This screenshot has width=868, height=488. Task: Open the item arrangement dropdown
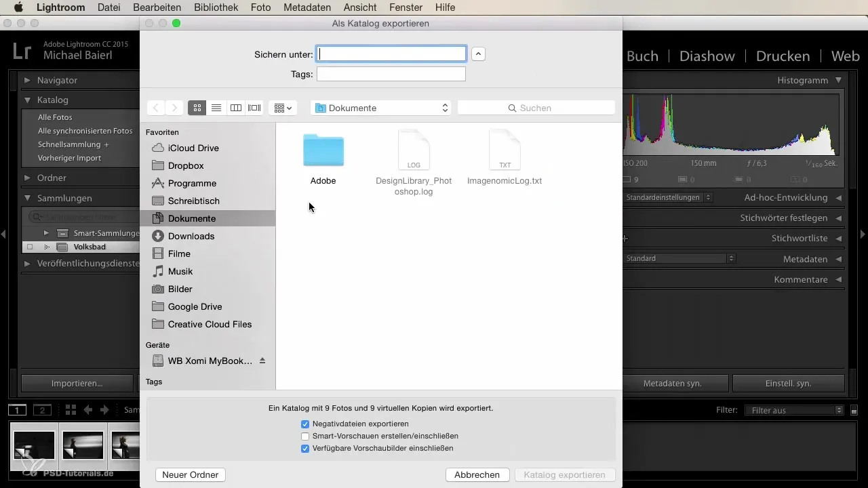coord(283,108)
